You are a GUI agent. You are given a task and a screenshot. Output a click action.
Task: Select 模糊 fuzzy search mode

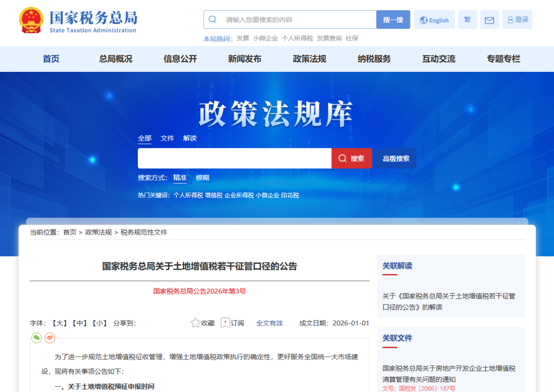[202, 178]
